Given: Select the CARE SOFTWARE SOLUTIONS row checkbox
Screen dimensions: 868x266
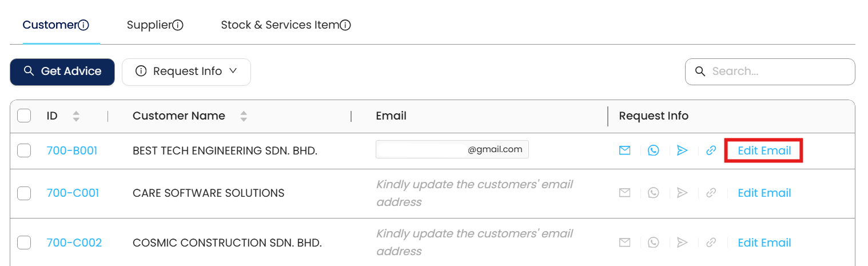Looking at the screenshot, I should (x=24, y=193).
